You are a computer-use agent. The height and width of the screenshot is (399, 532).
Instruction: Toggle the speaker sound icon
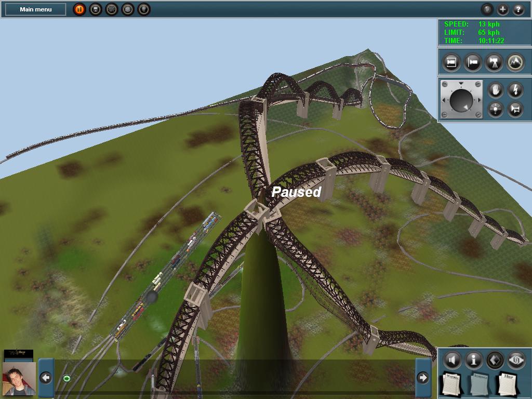[x=453, y=360]
